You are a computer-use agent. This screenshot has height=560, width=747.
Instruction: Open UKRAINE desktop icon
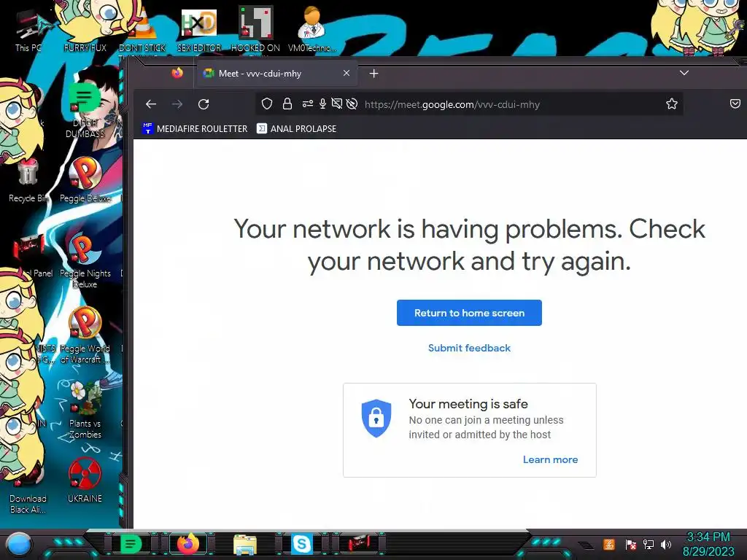point(85,480)
